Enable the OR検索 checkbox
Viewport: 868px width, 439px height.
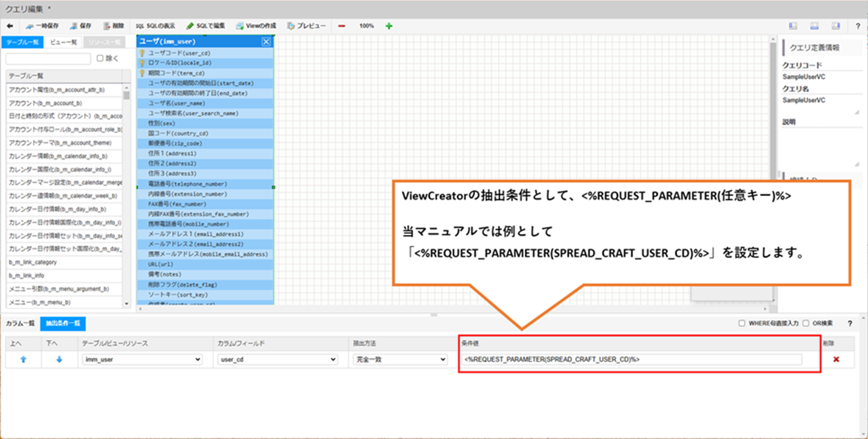[x=806, y=323]
